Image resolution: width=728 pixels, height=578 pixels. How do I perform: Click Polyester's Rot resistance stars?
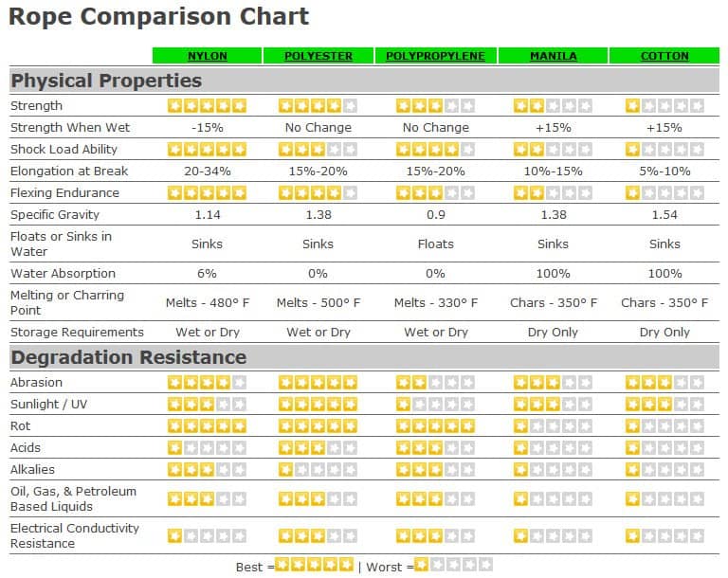coord(318,425)
